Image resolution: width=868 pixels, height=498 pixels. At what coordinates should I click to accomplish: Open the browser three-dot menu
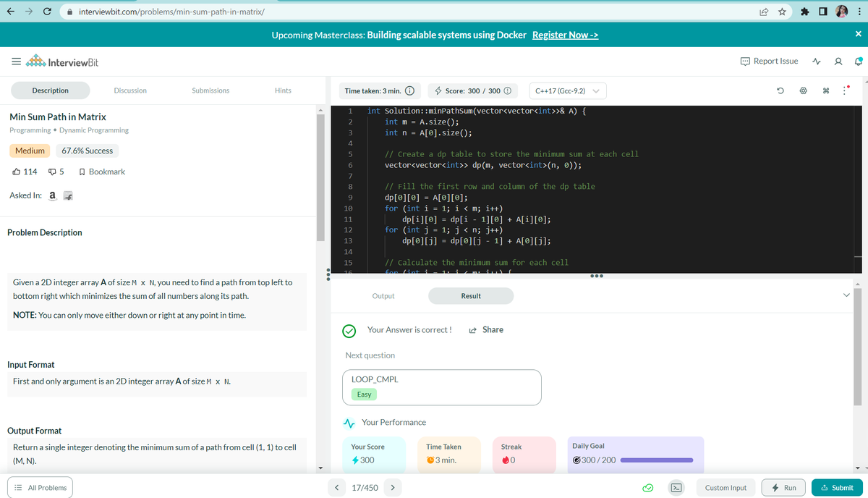click(860, 12)
